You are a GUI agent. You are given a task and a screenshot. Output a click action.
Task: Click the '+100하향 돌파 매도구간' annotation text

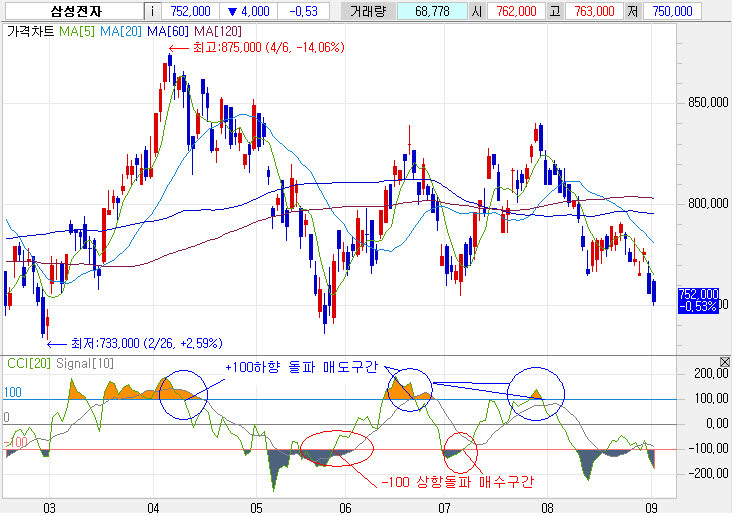[x=300, y=368]
